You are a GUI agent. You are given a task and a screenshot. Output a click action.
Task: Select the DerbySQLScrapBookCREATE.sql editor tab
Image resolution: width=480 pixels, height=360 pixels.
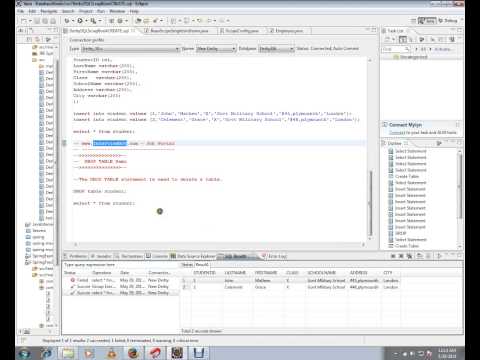(99, 31)
